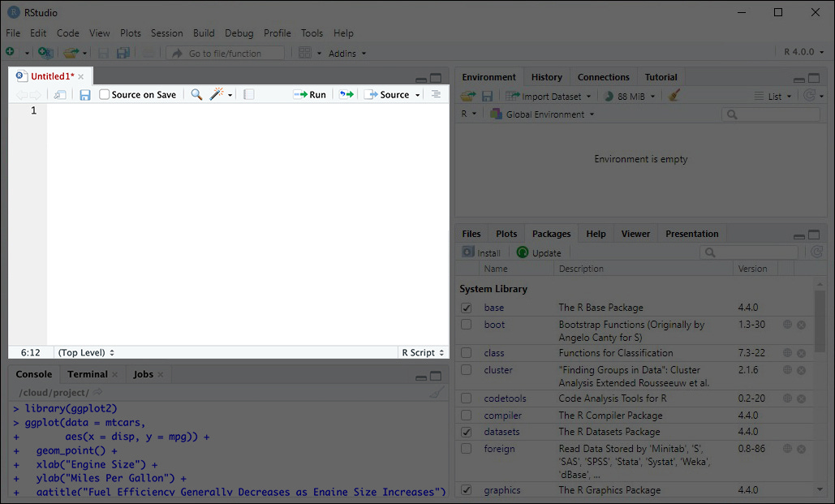Toggle the Source on Save checkbox

(x=105, y=94)
